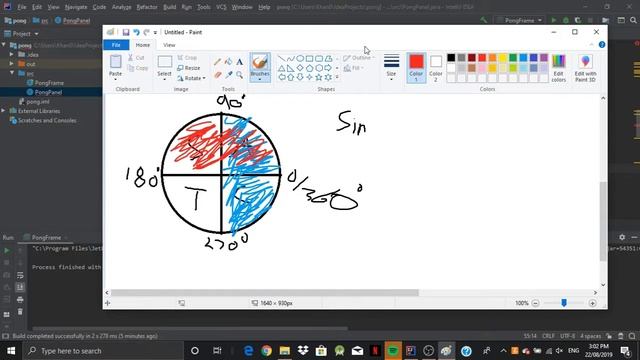The height and width of the screenshot is (360, 640).
Task: Choose the Five-point star shape
Action: [319, 77]
